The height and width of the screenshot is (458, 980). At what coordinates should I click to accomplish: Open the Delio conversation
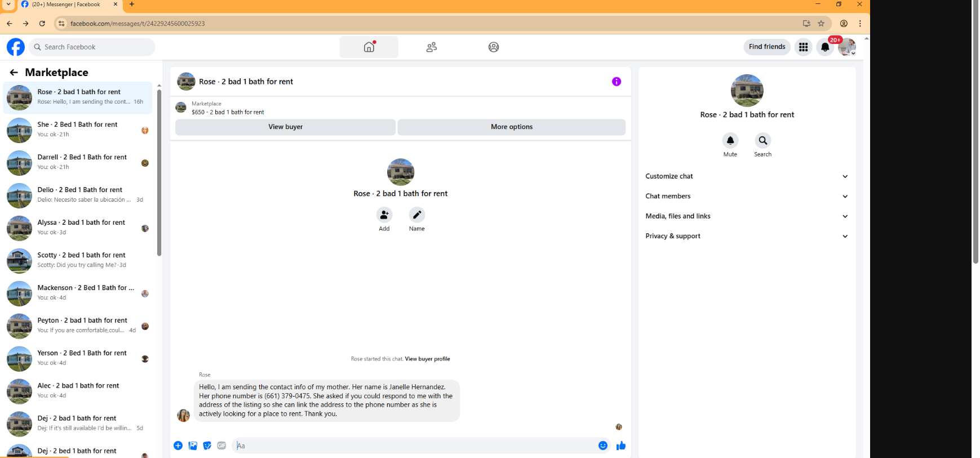point(78,195)
